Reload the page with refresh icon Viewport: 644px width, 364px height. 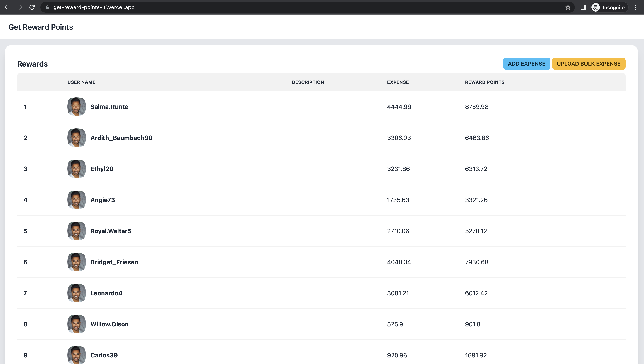point(32,7)
